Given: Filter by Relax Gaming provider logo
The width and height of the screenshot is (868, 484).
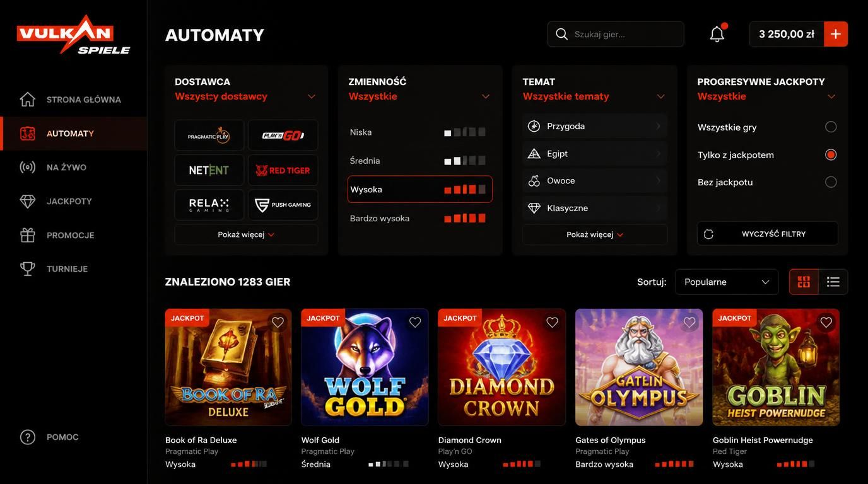Looking at the screenshot, I should pos(209,205).
